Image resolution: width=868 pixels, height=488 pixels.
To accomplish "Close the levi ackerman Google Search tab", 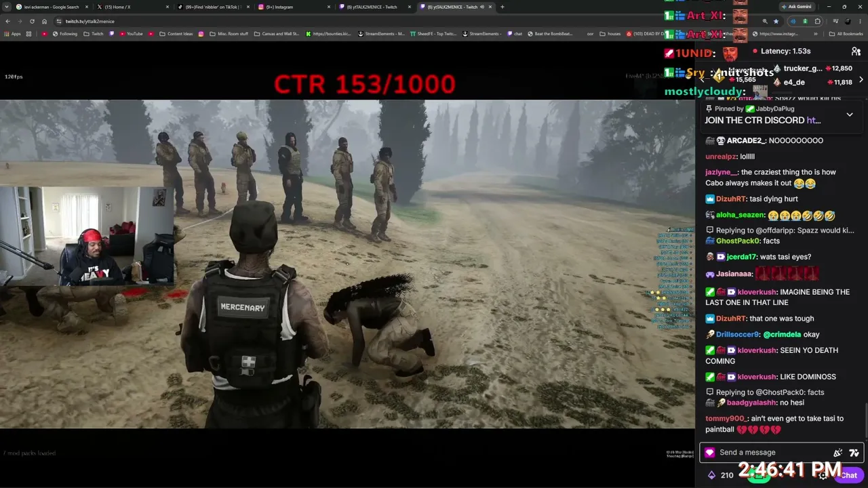I will 87,7.
